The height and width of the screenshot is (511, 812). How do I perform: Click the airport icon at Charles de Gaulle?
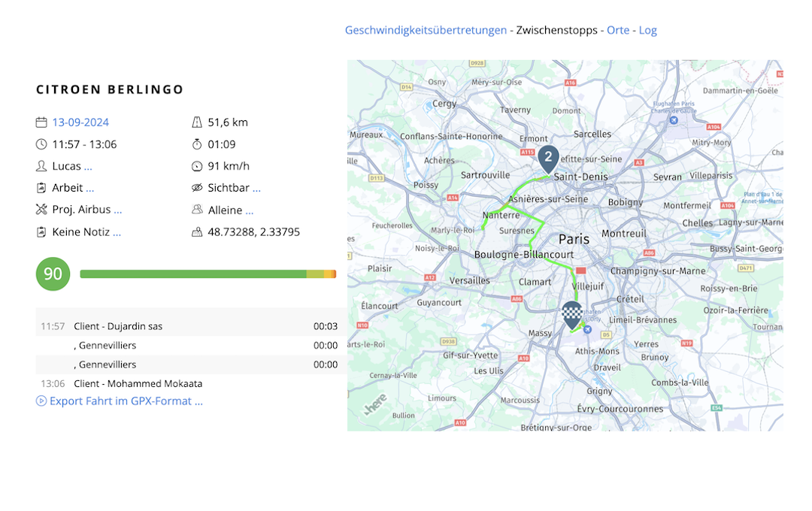pyautogui.click(x=673, y=120)
